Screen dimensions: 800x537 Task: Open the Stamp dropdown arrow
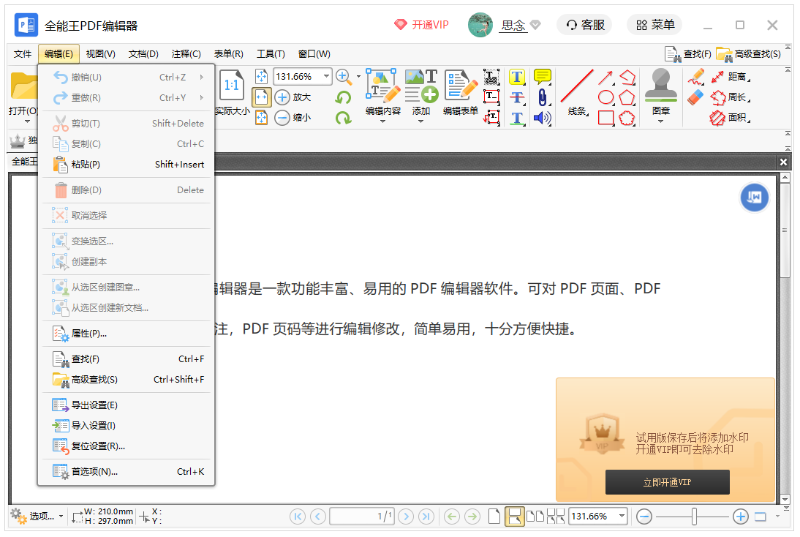click(x=661, y=121)
